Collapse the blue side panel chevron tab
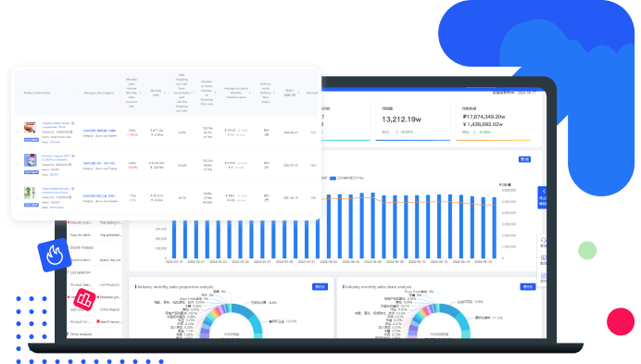641x364 pixels. pyautogui.click(x=543, y=197)
